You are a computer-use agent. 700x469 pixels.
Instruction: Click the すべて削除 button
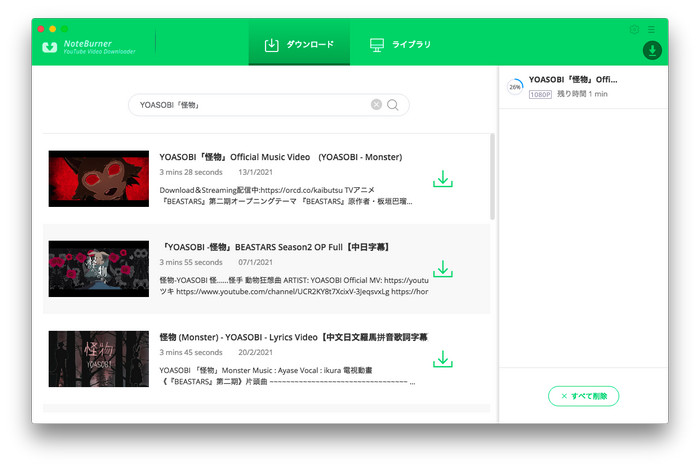[x=583, y=396]
